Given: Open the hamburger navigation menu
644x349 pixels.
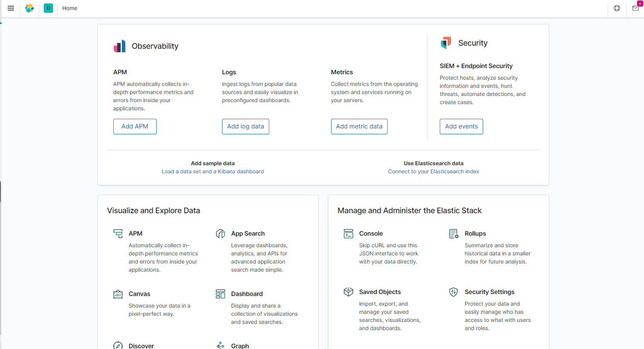Looking at the screenshot, I should pyautogui.click(x=11, y=8).
